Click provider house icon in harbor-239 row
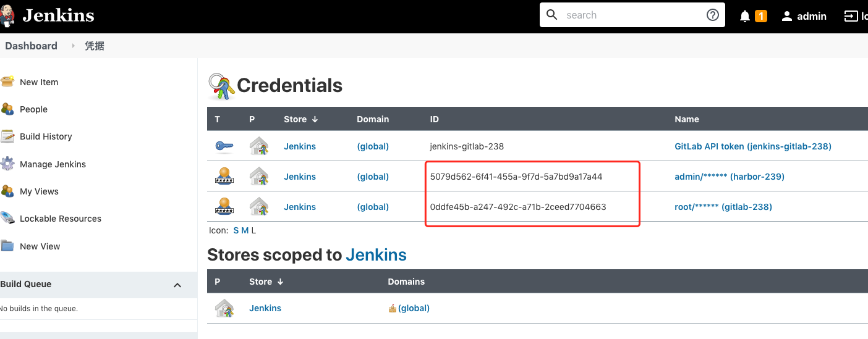The height and width of the screenshot is (339, 868). 259,177
